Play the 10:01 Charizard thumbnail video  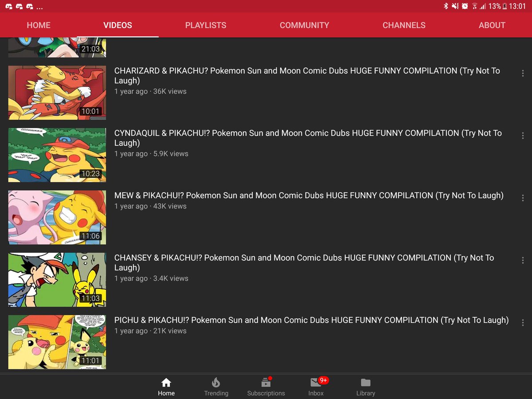point(57,93)
